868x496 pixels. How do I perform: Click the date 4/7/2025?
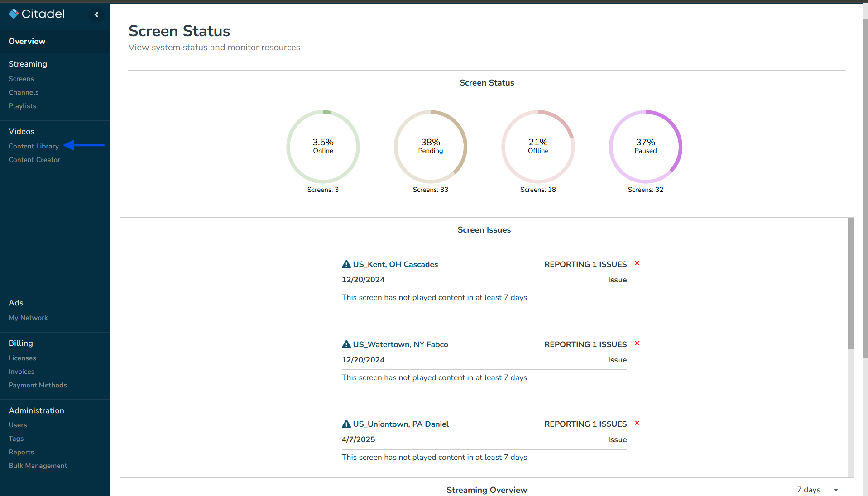[358, 439]
